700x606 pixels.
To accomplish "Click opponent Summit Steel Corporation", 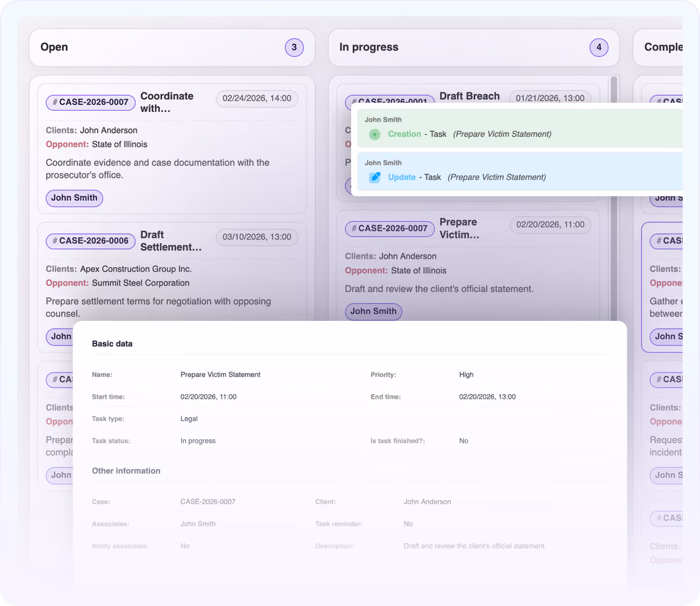I will [141, 283].
